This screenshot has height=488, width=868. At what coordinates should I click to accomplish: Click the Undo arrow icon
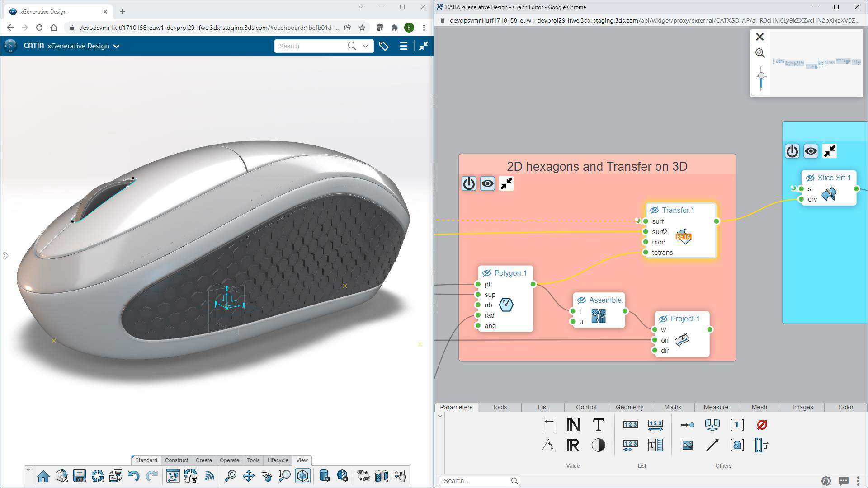[133, 476]
